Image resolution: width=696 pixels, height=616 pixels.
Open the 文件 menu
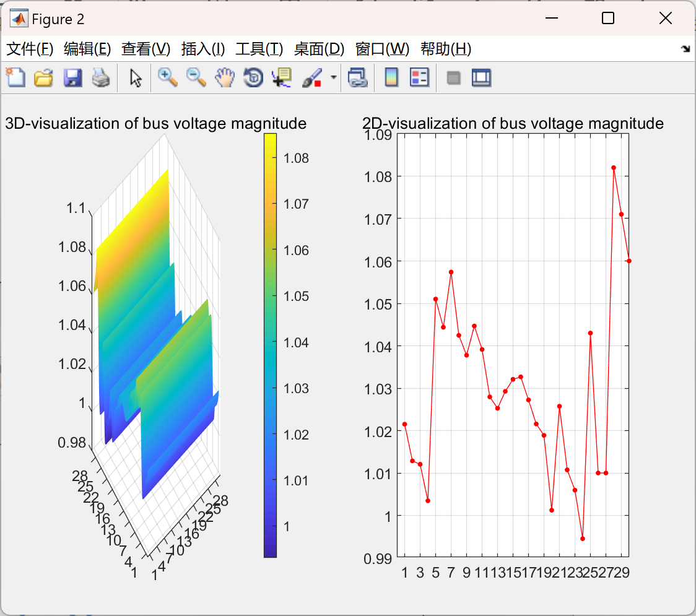tap(27, 49)
